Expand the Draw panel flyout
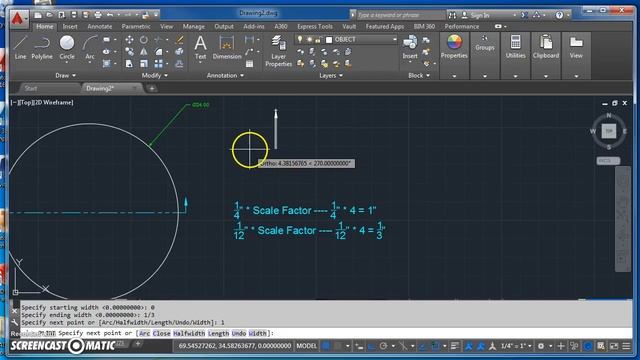This screenshot has height=360, width=640. coord(65,76)
